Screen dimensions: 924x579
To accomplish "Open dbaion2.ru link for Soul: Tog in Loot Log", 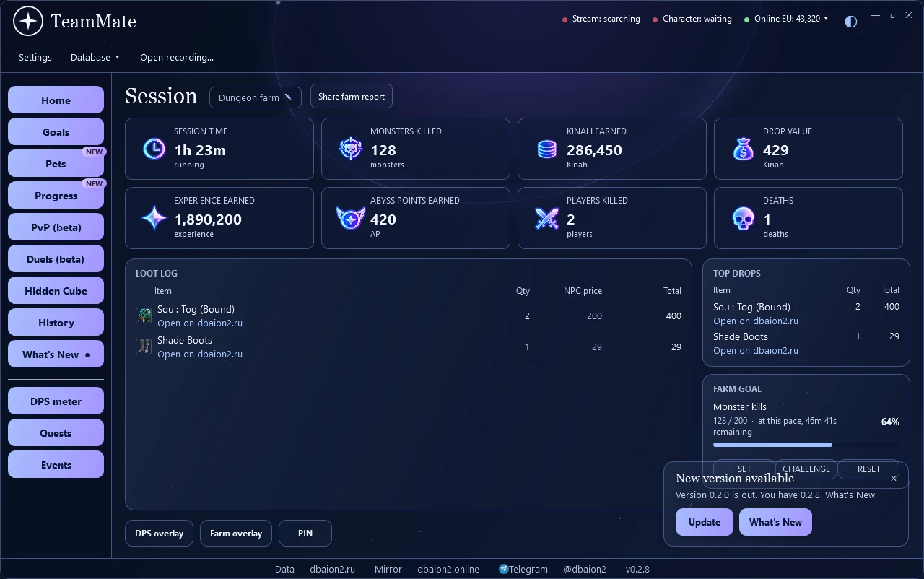I will click(x=200, y=323).
